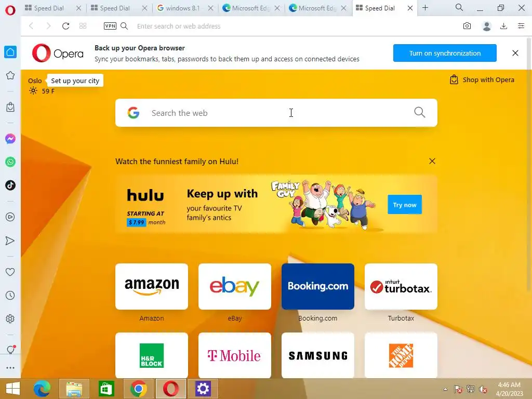Open Messenger in sidebar
532x399 pixels.
pyautogui.click(x=10, y=138)
